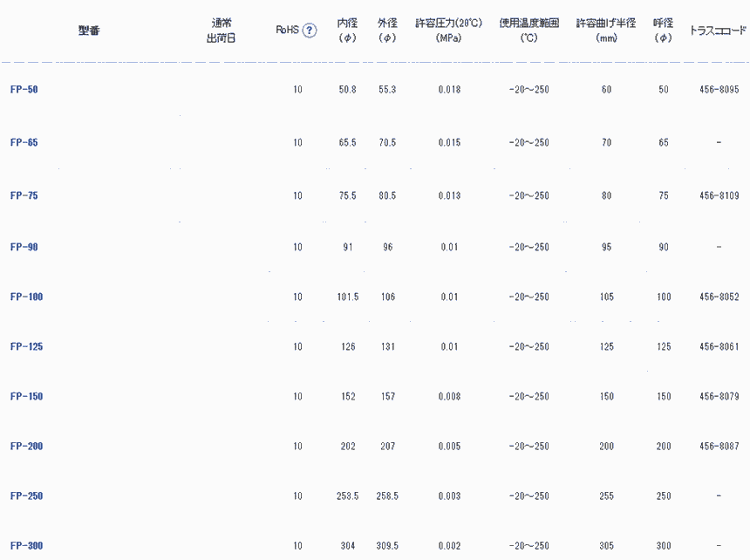Click the FP-100 model link
The image size is (750, 560).
coord(26,297)
